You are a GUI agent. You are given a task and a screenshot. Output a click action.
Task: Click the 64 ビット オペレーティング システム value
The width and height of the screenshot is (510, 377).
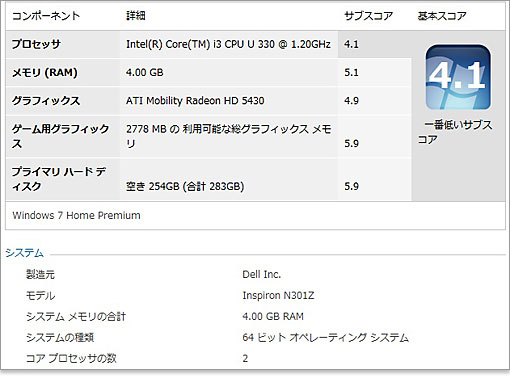click(325, 337)
